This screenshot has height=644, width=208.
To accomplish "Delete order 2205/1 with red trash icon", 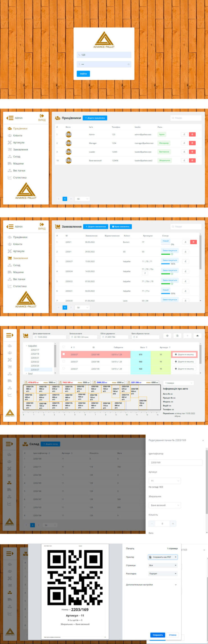I will point(193,242).
